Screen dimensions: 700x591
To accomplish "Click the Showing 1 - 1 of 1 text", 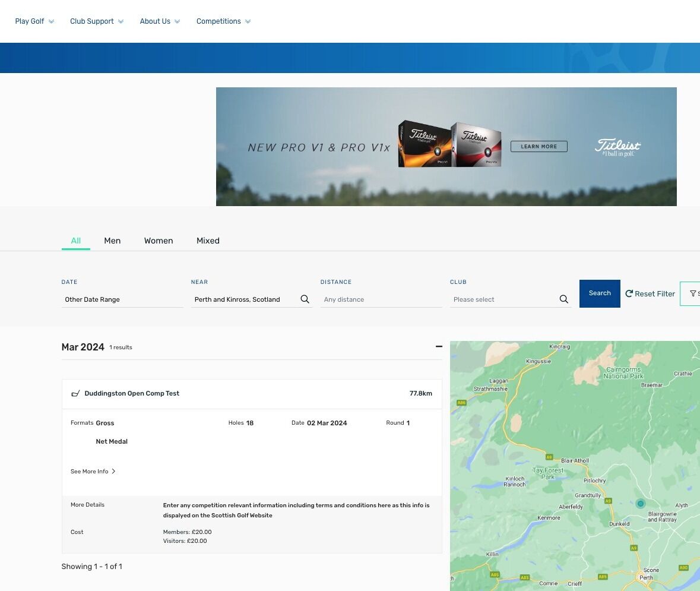I will click(91, 567).
